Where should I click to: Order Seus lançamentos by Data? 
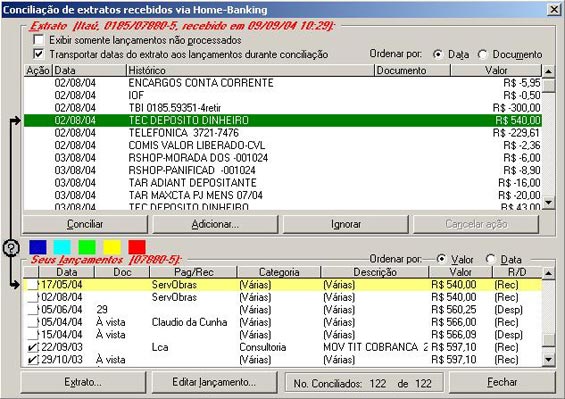point(490,259)
